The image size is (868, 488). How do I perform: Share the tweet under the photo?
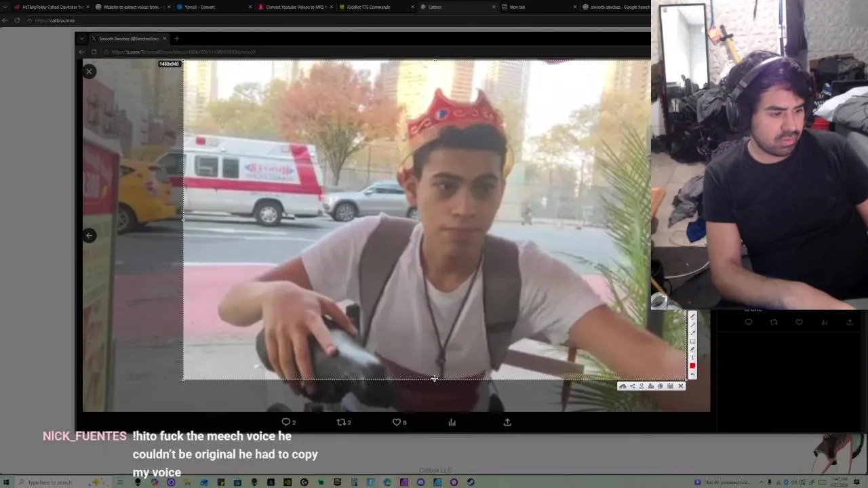tap(507, 422)
